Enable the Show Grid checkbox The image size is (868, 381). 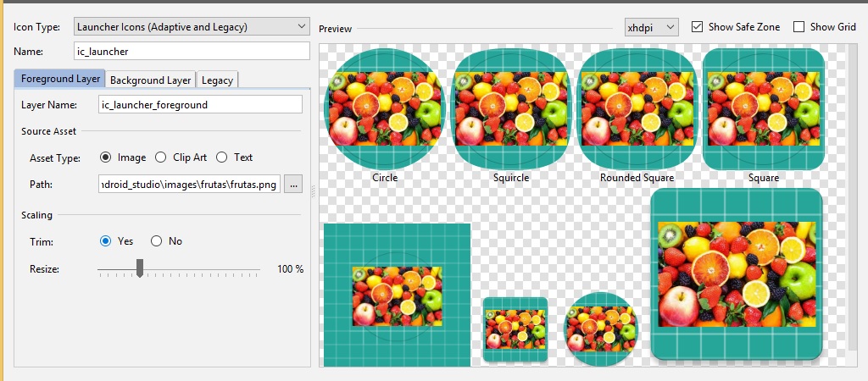(x=798, y=27)
